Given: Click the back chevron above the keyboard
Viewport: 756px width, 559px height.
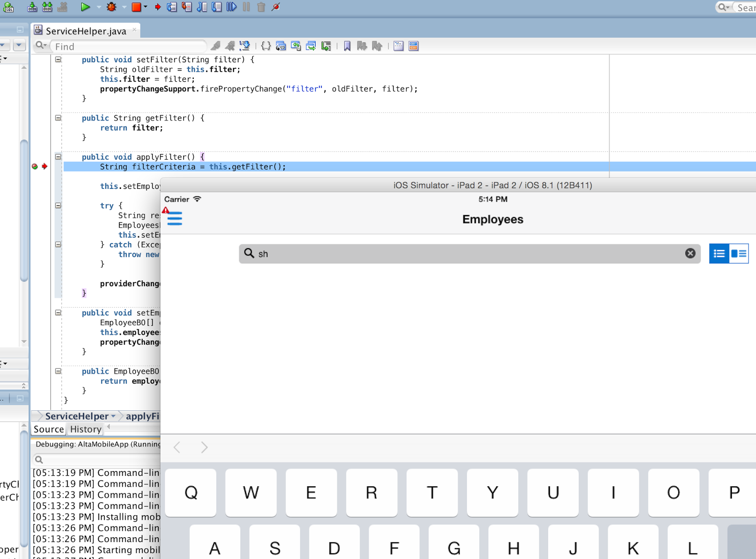Looking at the screenshot, I should [177, 447].
